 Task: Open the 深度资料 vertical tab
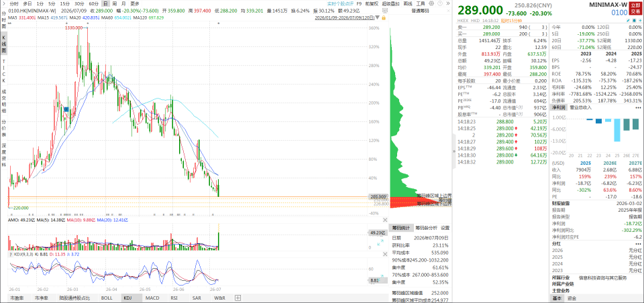pos(3,156)
